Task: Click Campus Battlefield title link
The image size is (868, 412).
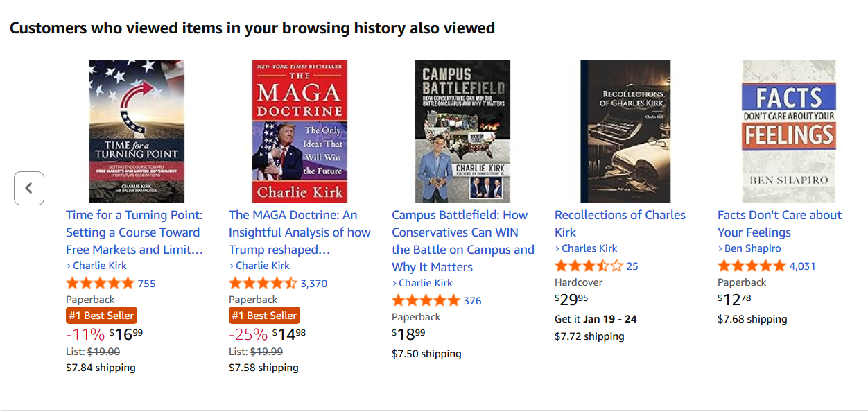Action: pyautogui.click(x=462, y=241)
